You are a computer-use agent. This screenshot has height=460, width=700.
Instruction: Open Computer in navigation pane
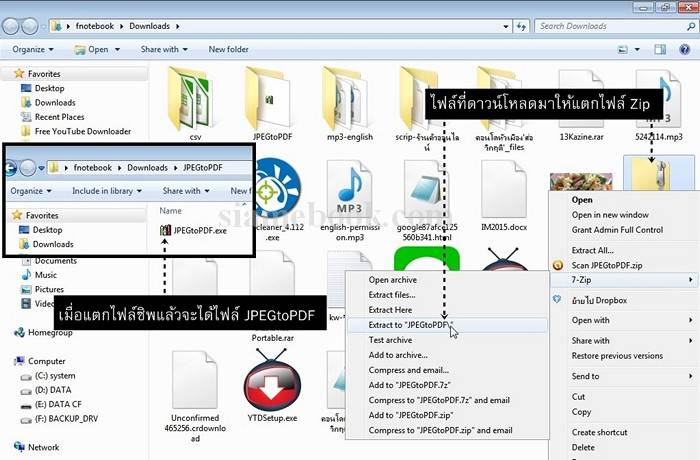40,361
